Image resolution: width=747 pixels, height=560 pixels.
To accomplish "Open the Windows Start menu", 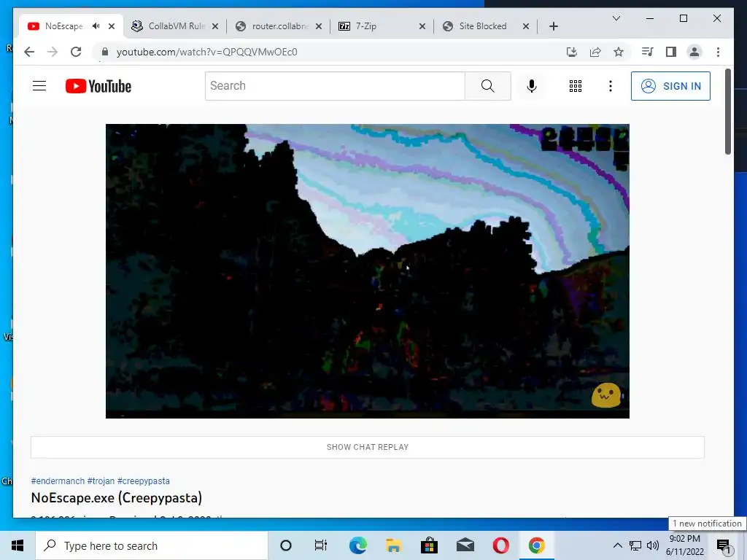I will (18, 545).
